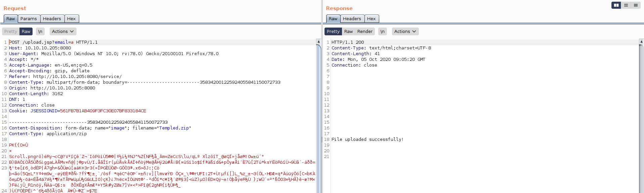Screen dimensions: 644x193
Task: Switch Response view to Raw mode
Action: pos(348,32)
